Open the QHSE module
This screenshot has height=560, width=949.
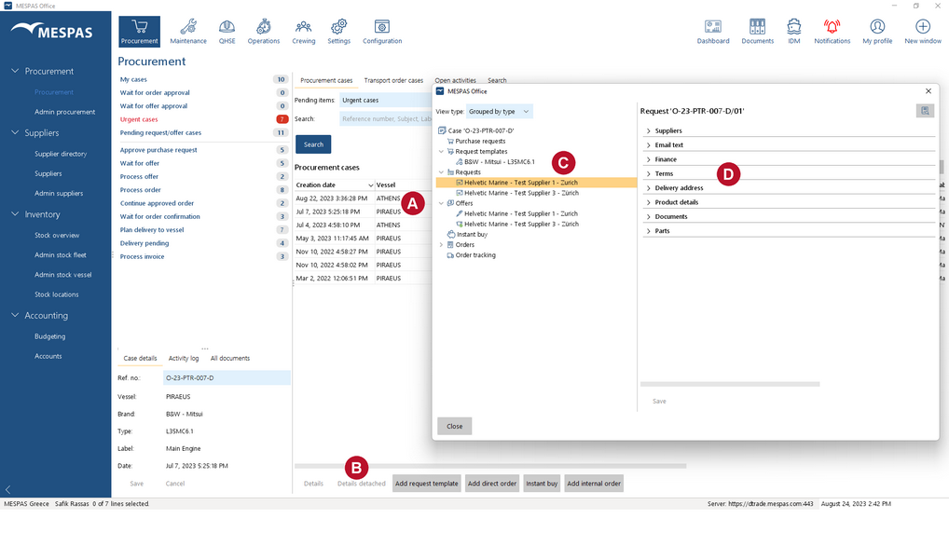pos(227,32)
